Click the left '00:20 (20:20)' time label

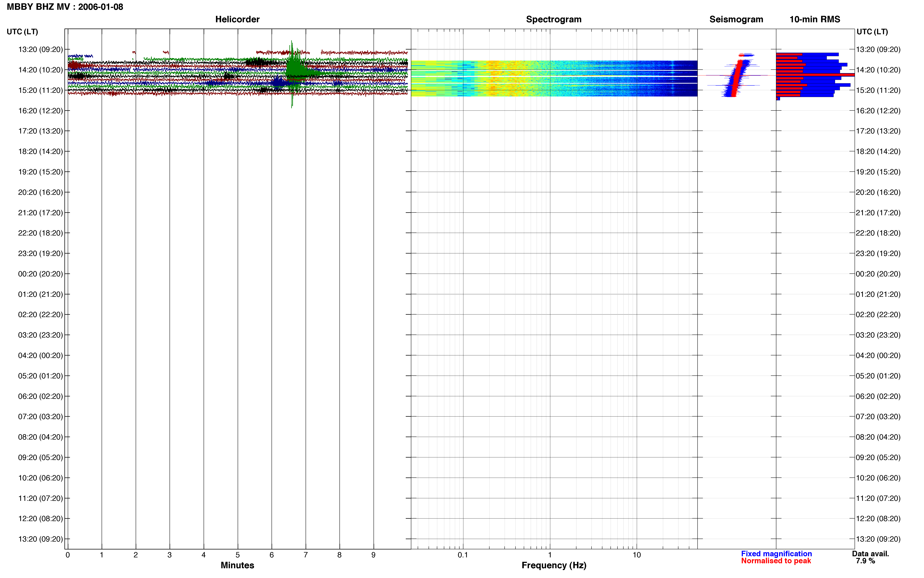[x=41, y=274]
